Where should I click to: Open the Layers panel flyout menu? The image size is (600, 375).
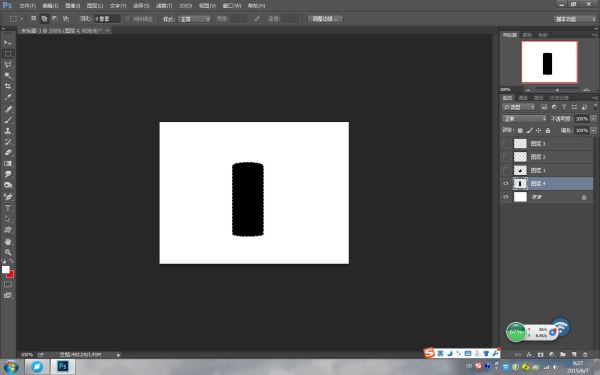pyautogui.click(x=595, y=98)
